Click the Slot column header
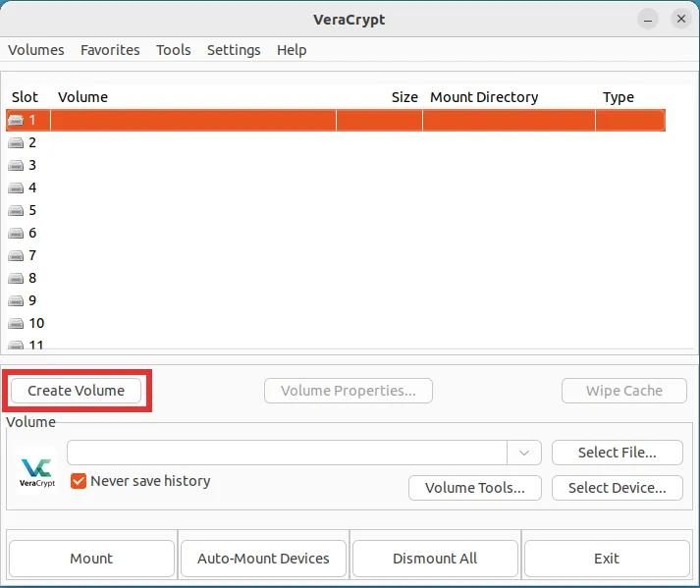The width and height of the screenshot is (700, 588). [25, 97]
